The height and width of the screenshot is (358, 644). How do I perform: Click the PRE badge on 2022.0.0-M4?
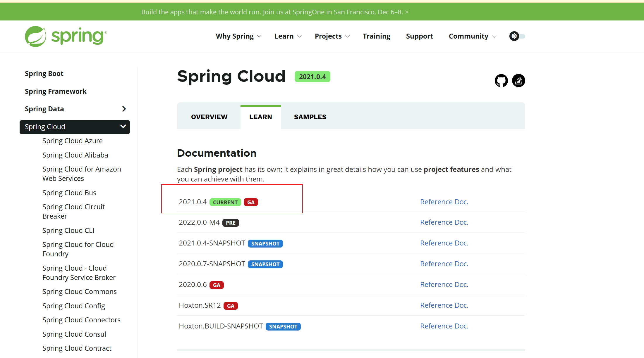(x=231, y=223)
